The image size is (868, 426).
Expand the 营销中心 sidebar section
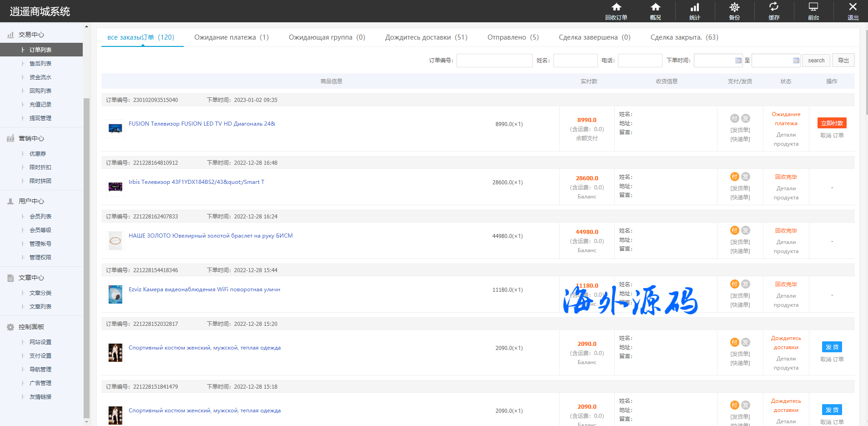click(31, 138)
